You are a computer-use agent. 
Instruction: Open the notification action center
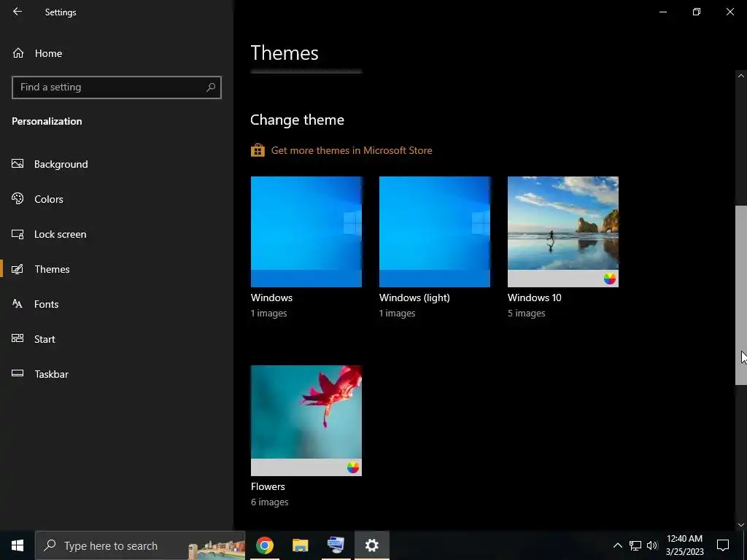pyautogui.click(x=723, y=545)
